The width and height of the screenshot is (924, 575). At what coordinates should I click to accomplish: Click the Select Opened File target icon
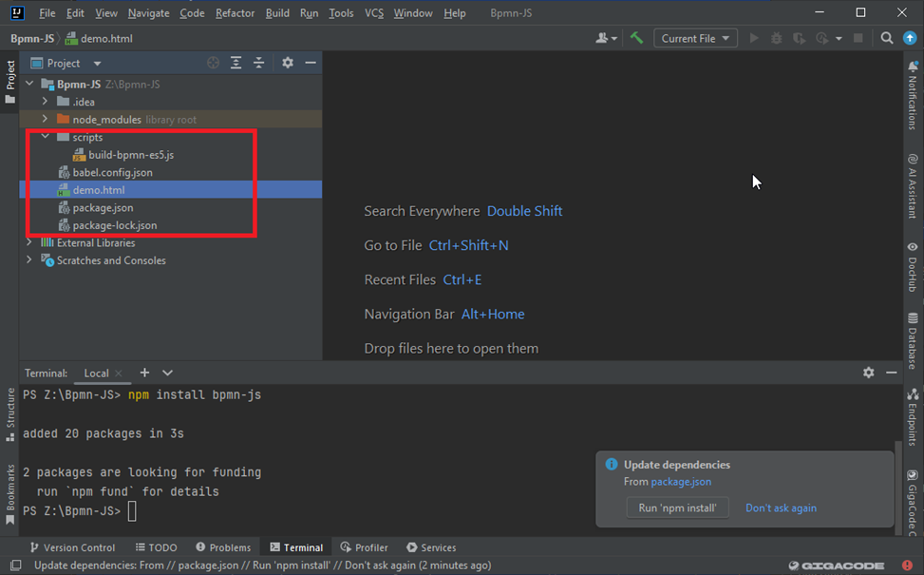pyautogui.click(x=214, y=63)
